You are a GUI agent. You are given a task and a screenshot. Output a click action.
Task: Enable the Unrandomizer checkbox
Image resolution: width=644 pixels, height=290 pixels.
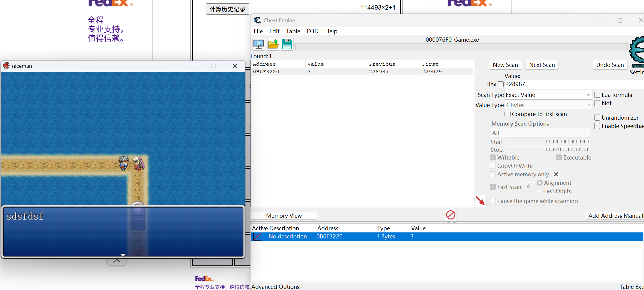point(597,118)
